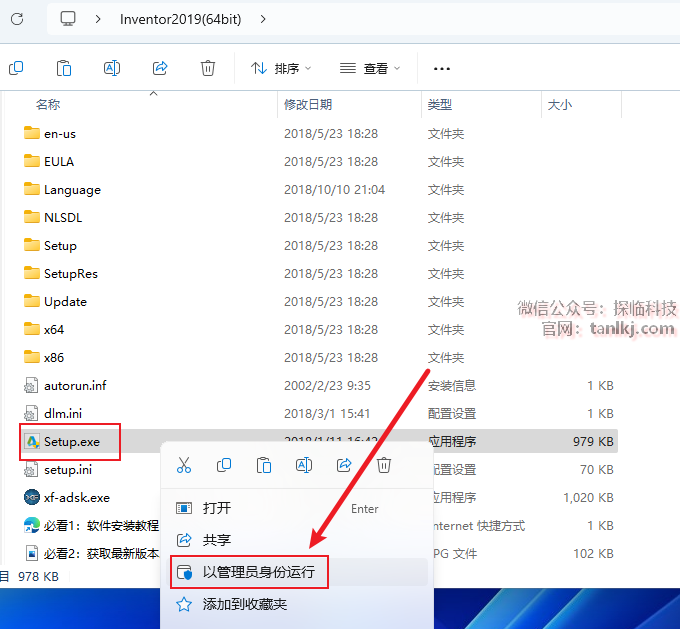Sort by the 类型 column header

(440, 105)
